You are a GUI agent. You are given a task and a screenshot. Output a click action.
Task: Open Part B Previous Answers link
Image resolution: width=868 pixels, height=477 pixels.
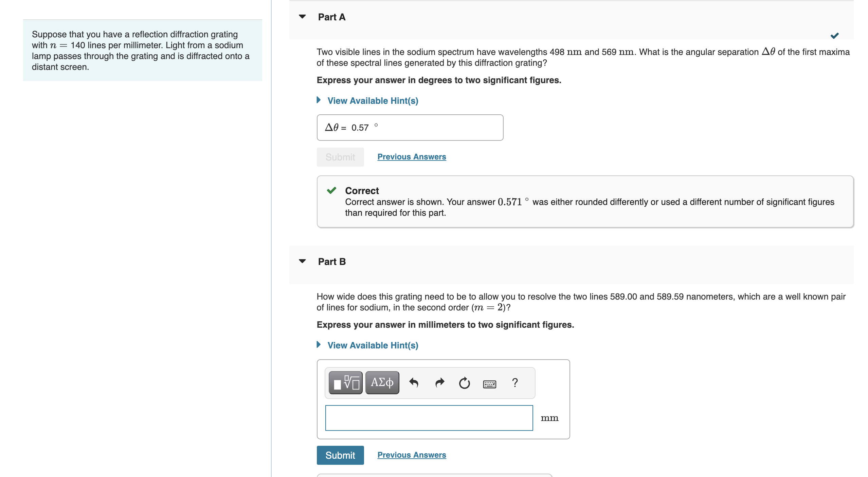[x=412, y=455]
